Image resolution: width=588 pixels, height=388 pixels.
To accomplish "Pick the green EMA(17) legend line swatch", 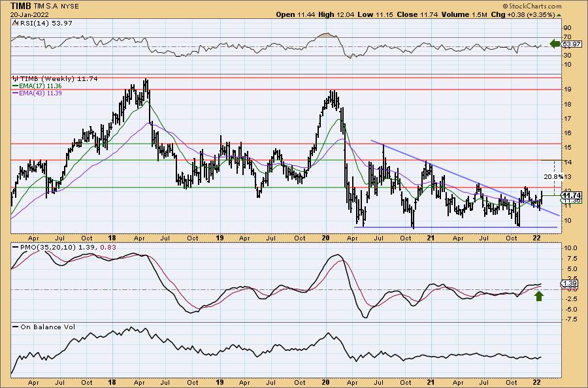I will tap(16, 86).
